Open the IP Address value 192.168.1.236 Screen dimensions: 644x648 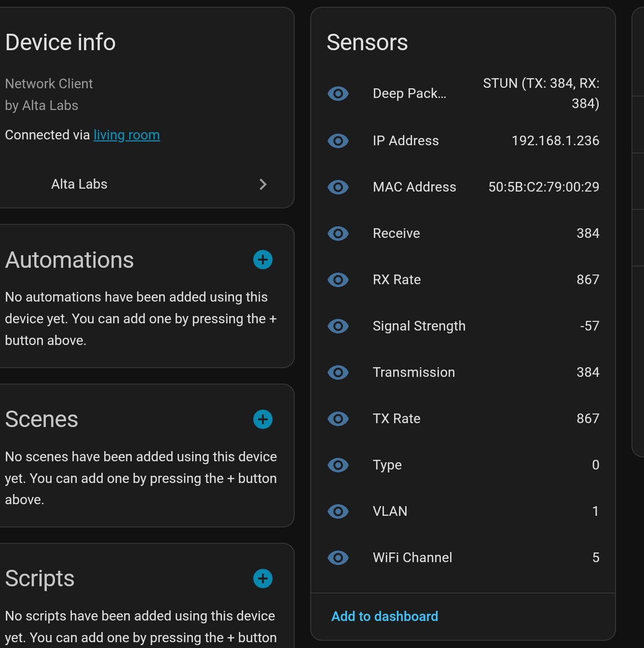pos(555,140)
